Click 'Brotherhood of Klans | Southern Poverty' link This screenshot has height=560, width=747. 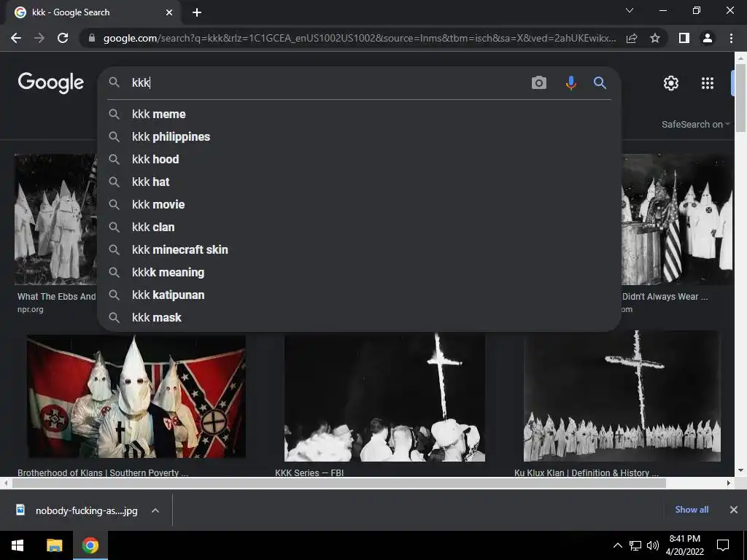[103, 472]
